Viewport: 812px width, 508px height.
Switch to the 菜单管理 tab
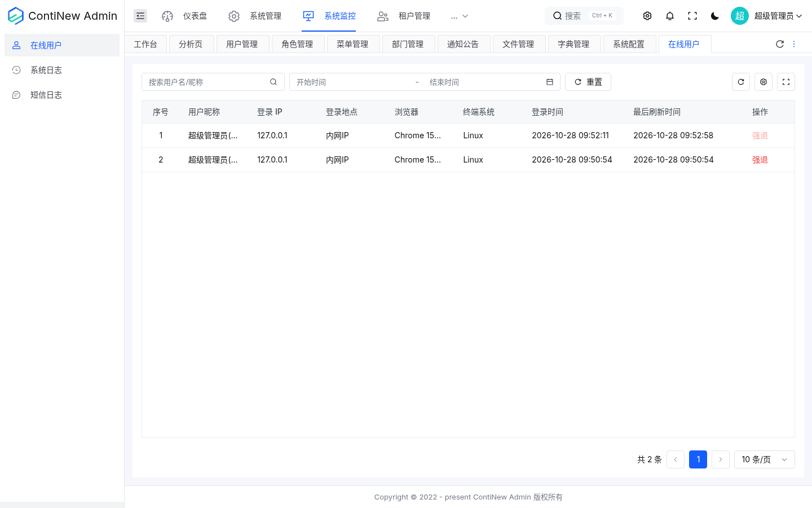[x=352, y=44]
